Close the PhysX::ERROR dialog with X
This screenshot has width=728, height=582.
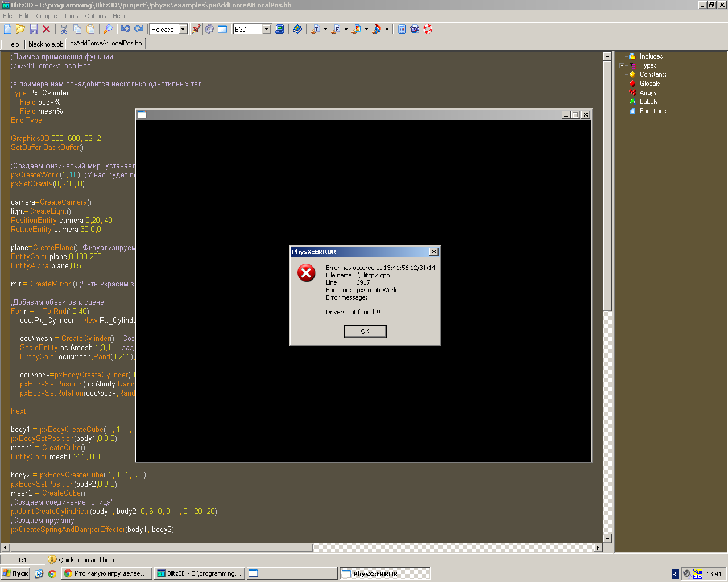[x=434, y=252]
